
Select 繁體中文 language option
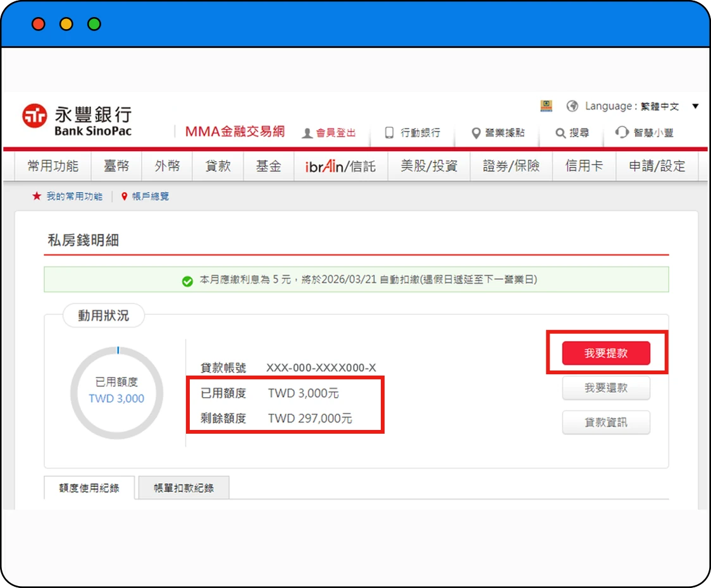(x=660, y=107)
